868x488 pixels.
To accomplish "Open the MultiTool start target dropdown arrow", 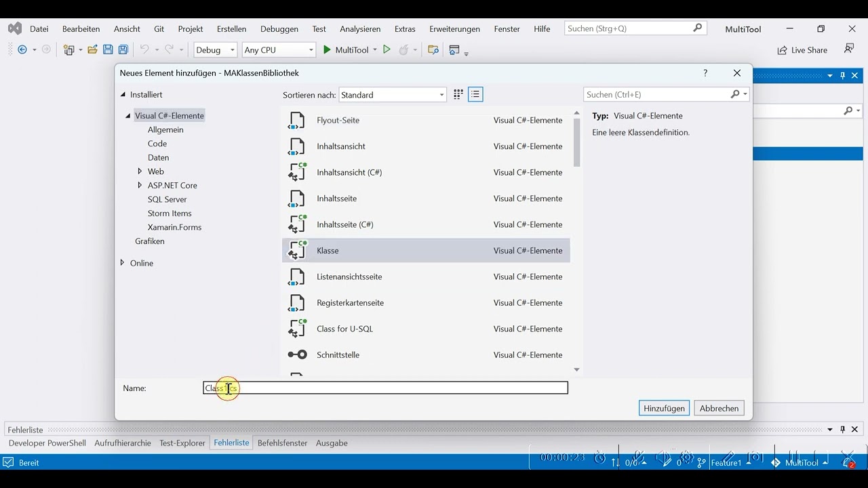I will pos(374,50).
